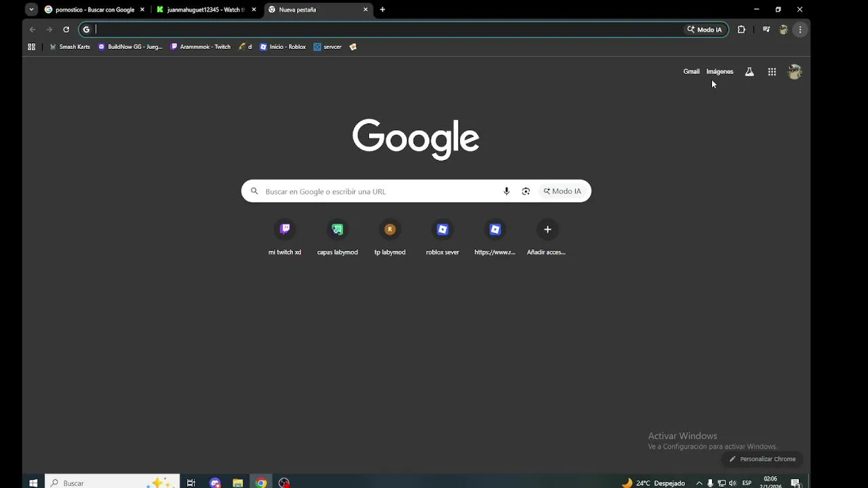The height and width of the screenshot is (488, 868).
Task: Open the Inicio - Roblox bookmark
Action: point(283,47)
